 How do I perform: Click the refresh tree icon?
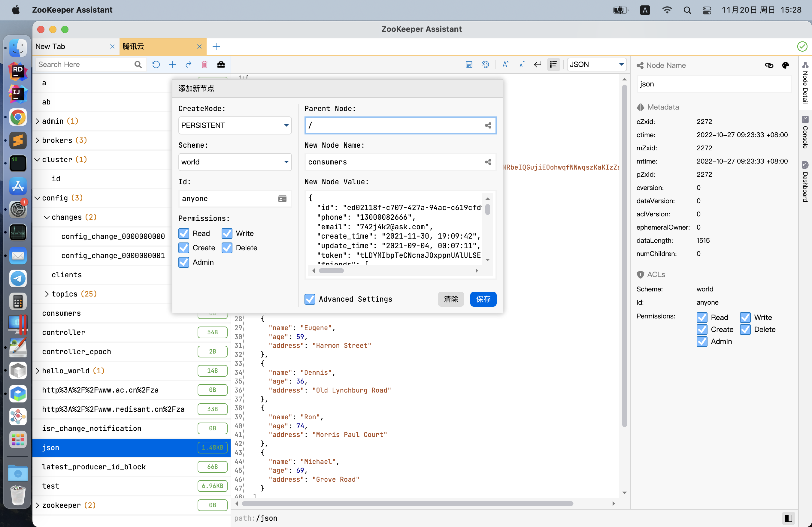click(x=156, y=65)
